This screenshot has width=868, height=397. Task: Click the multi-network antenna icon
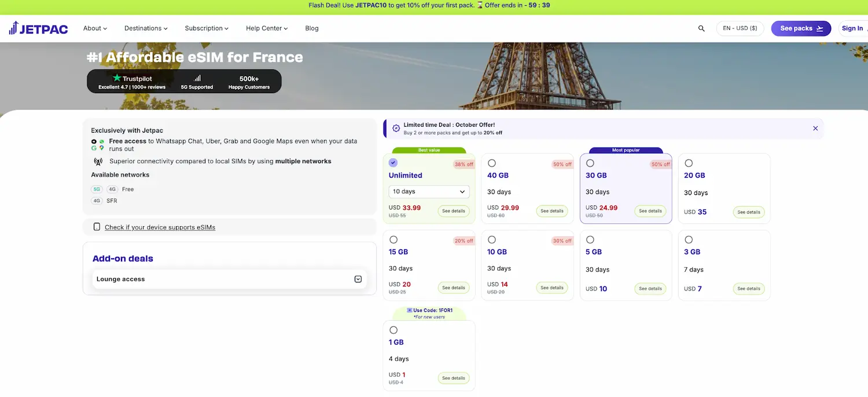(x=98, y=160)
